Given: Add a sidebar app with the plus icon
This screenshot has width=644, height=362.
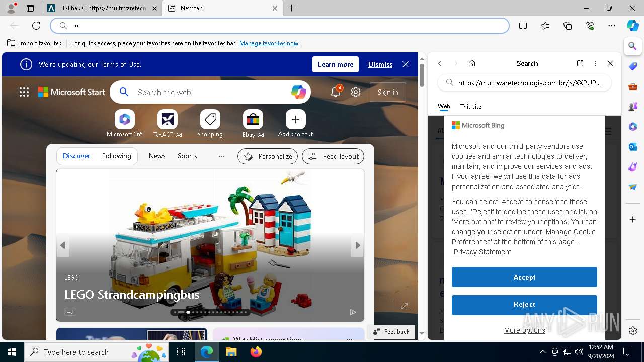Looking at the screenshot, I should click(633, 220).
